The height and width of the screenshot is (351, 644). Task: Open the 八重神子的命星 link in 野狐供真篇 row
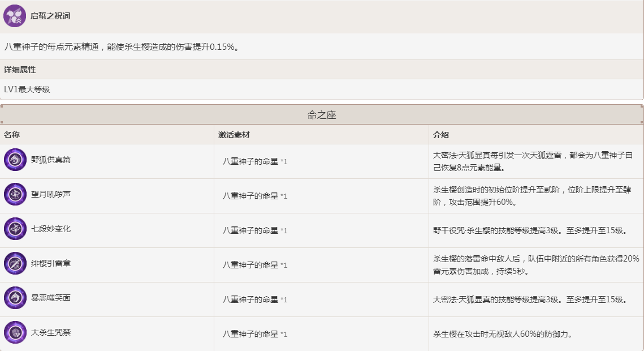coord(250,161)
